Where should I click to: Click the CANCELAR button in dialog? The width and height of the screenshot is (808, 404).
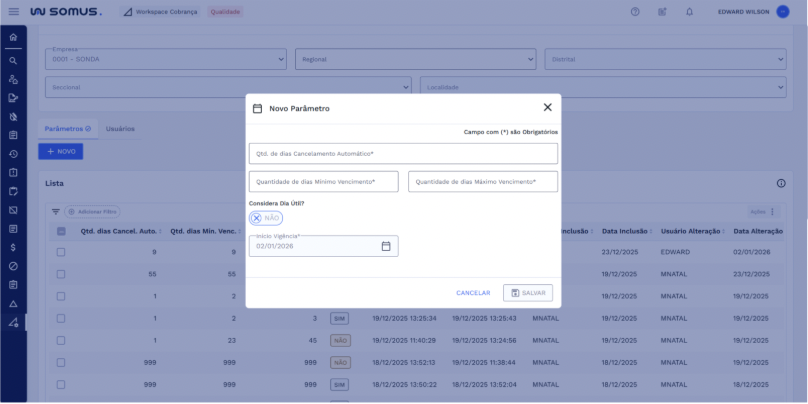[x=473, y=293]
